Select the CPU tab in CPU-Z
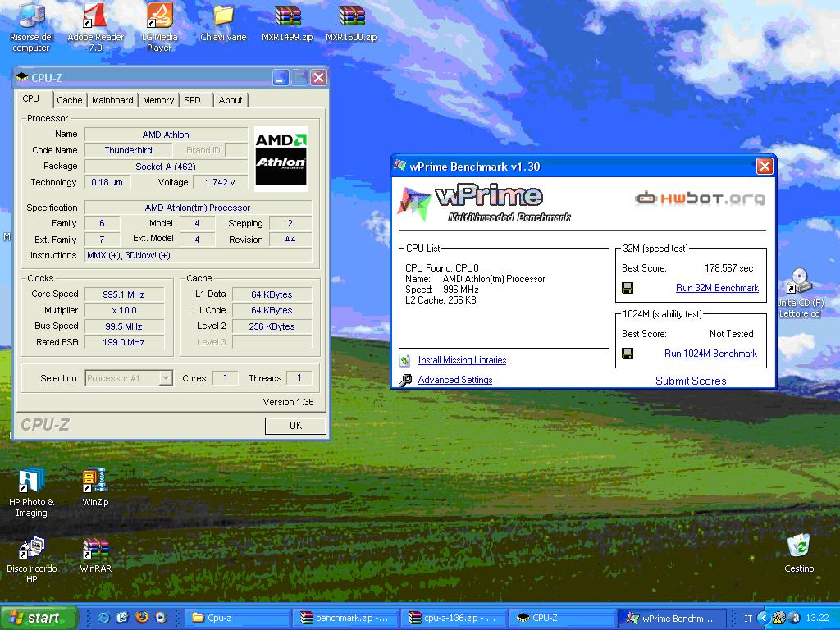Viewport: 840px width, 630px height. [31, 98]
